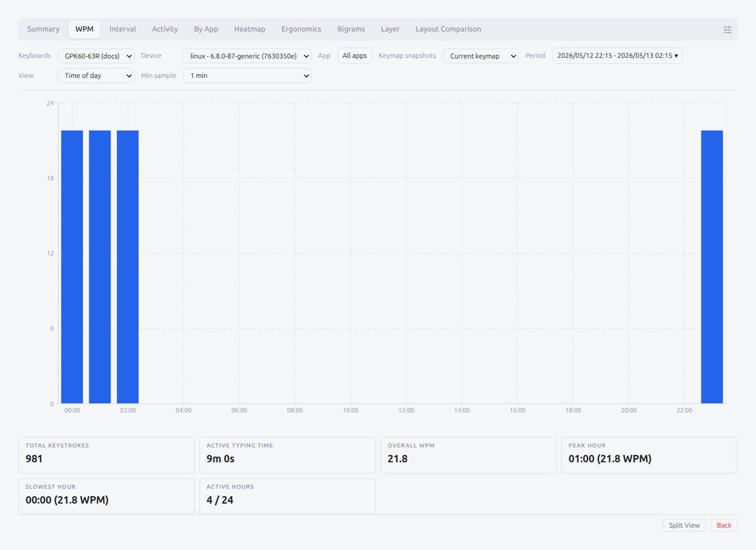
Task: Open the Keyboards dropdown GPK60-63R
Action: [96, 56]
